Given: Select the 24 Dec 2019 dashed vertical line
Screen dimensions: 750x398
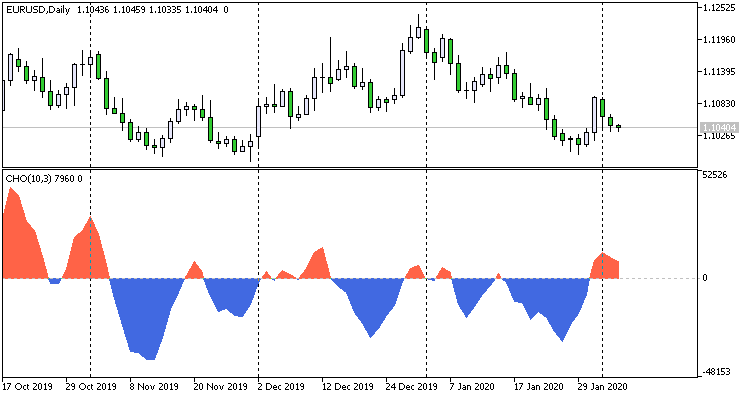Looking at the screenshot, I should (427, 191).
